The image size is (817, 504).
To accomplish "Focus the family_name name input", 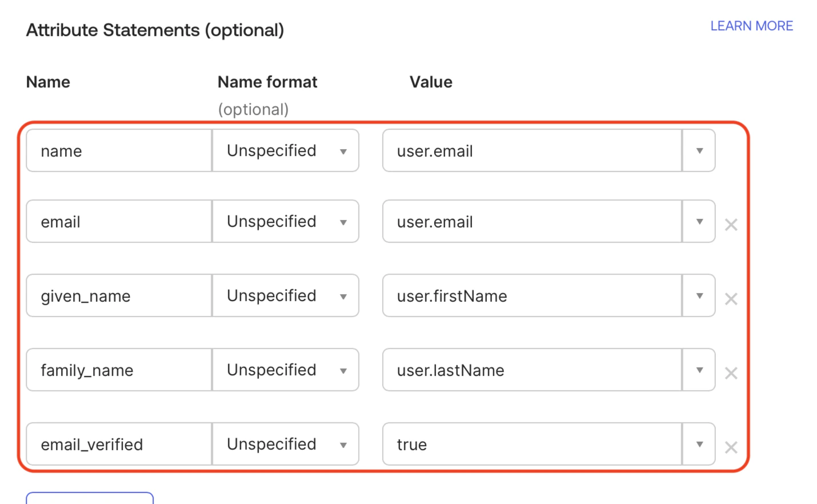I will coord(119,370).
